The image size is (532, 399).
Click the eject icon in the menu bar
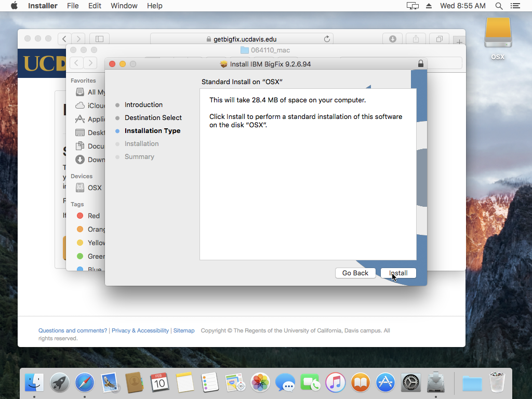429,6
